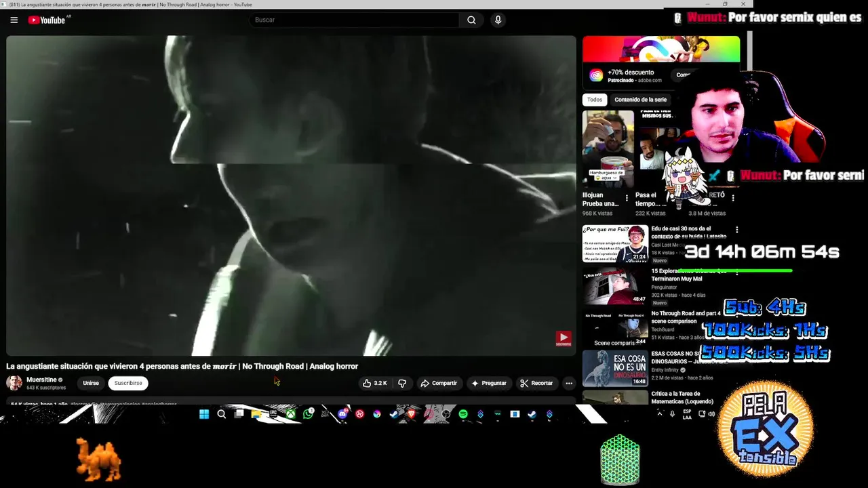The image size is (868, 488).
Task: Subscribe with the Suscribirse button
Action: [x=128, y=383]
